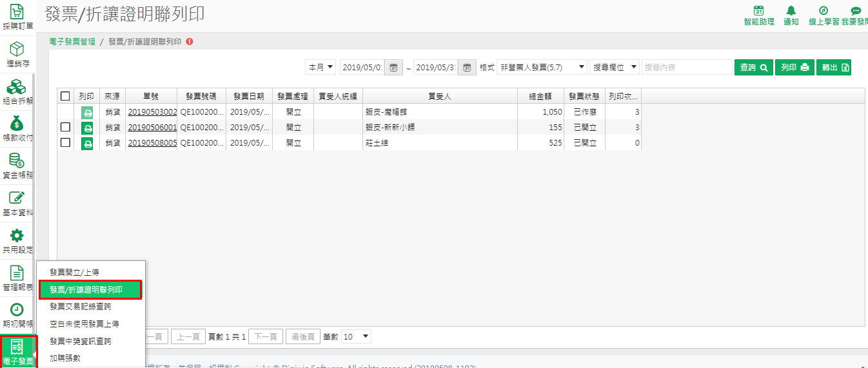Click the print icon for order 20190508005

pyautogui.click(x=87, y=143)
